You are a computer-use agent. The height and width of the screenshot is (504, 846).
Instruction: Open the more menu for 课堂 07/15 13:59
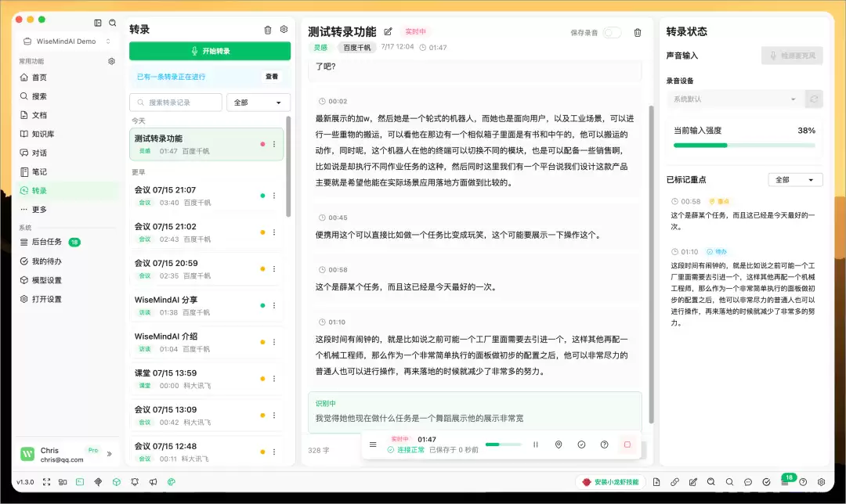(x=274, y=379)
